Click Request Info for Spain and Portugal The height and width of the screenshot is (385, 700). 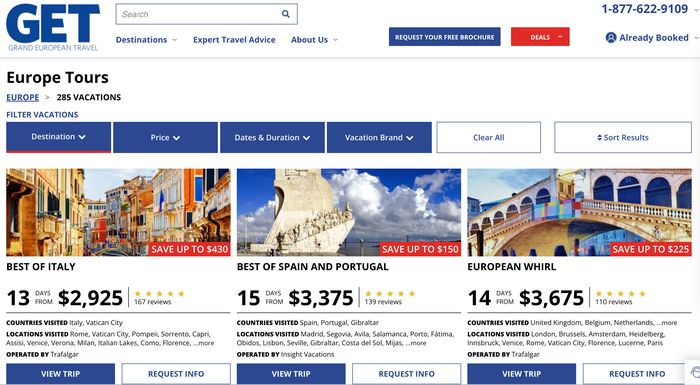pos(407,374)
